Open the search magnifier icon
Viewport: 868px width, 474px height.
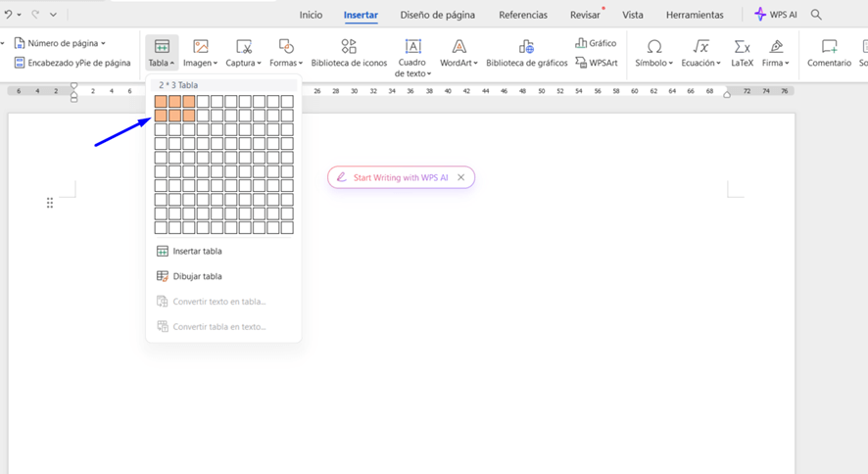coord(816,15)
